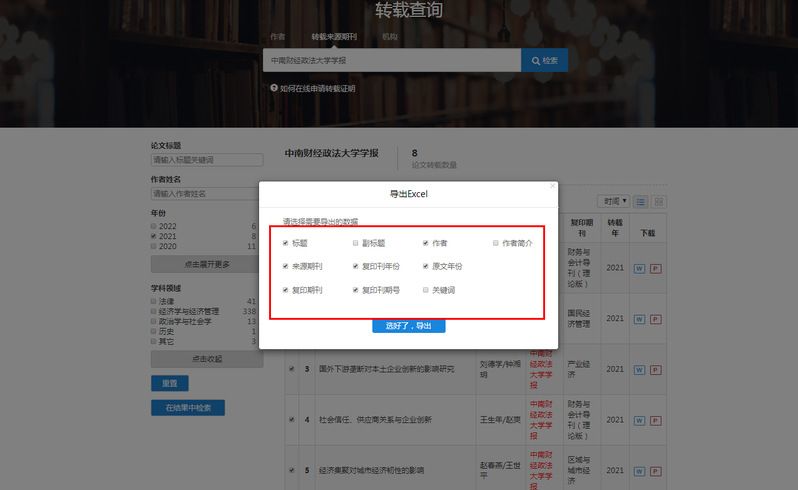Click the search magnifier button 检索
Screen dimensions: 798x490
click(x=544, y=60)
